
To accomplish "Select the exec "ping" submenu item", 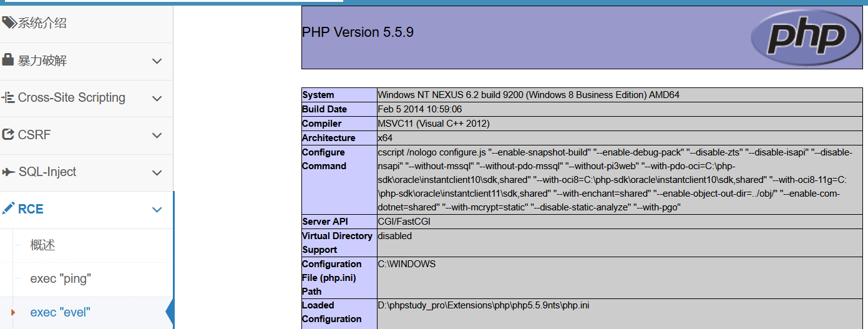I will [61, 278].
